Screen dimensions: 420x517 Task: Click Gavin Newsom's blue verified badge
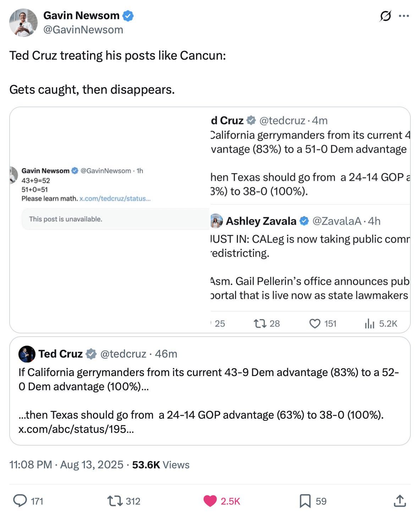pos(128,16)
